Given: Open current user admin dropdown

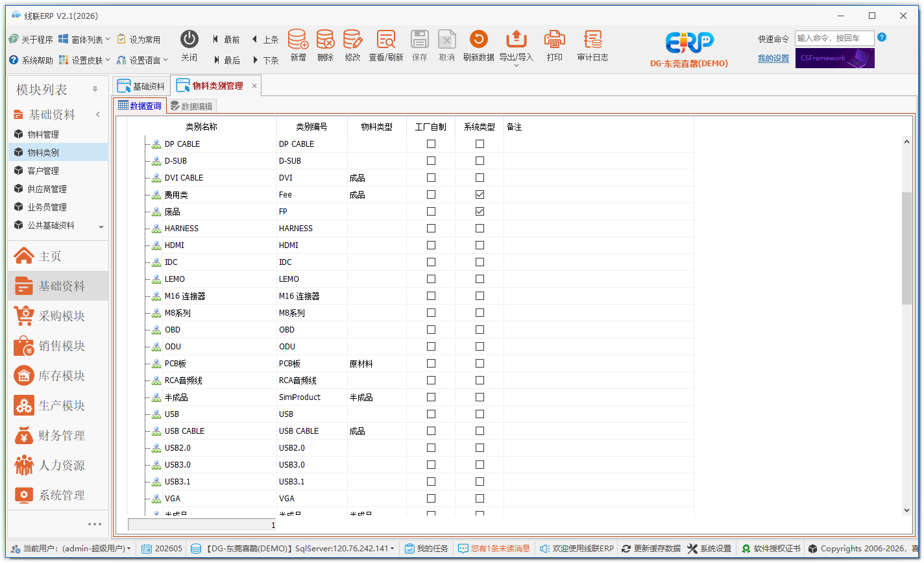Looking at the screenshot, I should point(71,549).
